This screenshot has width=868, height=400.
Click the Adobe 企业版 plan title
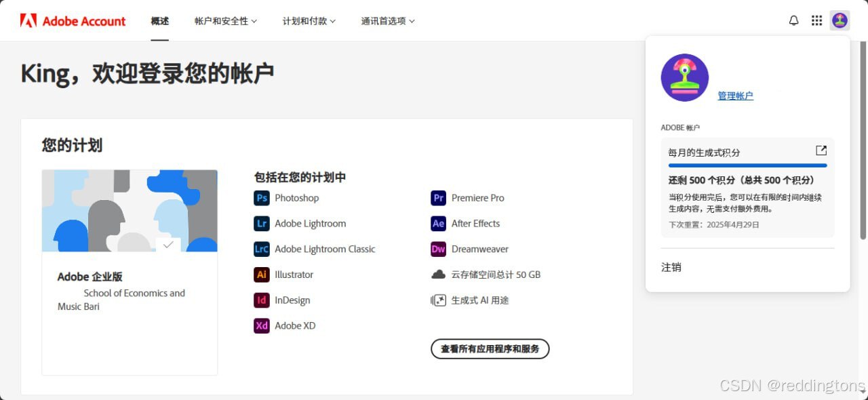[90, 277]
